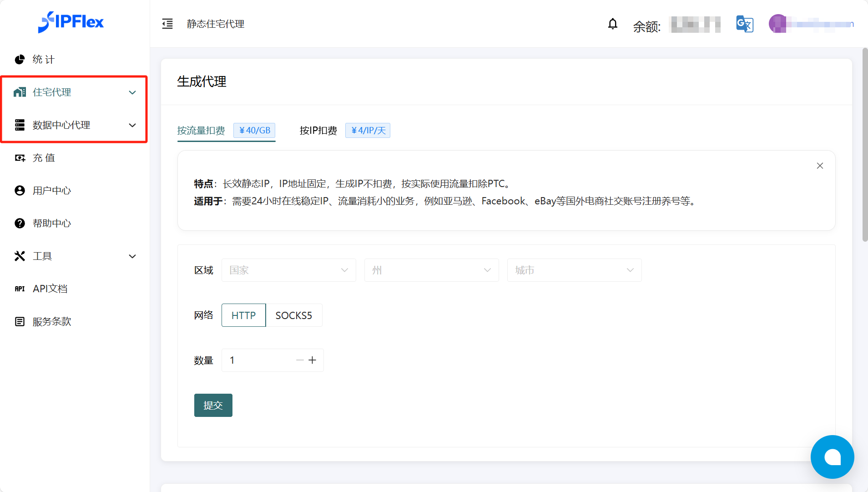Screen dimensions: 868x492
Task: Select SOCKS5 network protocol
Action: (x=293, y=315)
